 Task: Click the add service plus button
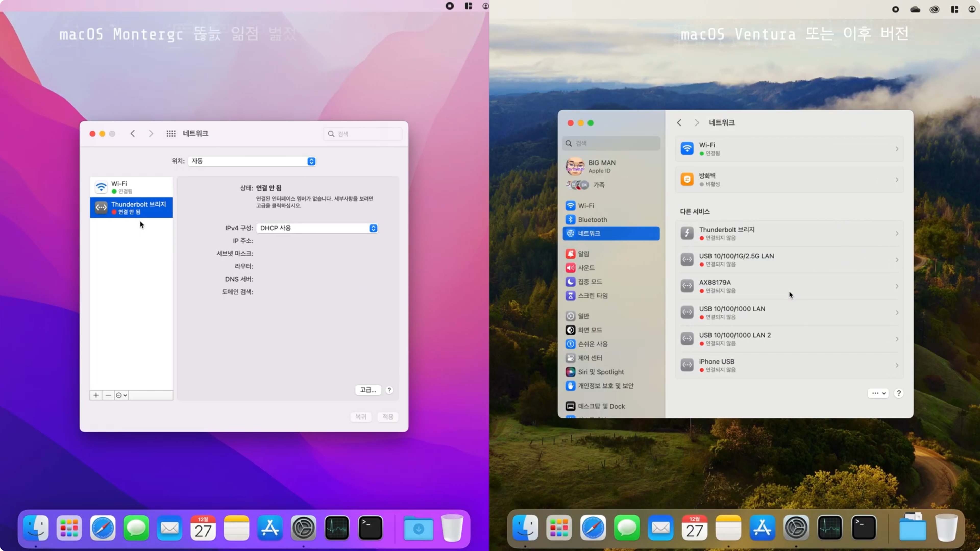[x=96, y=395]
